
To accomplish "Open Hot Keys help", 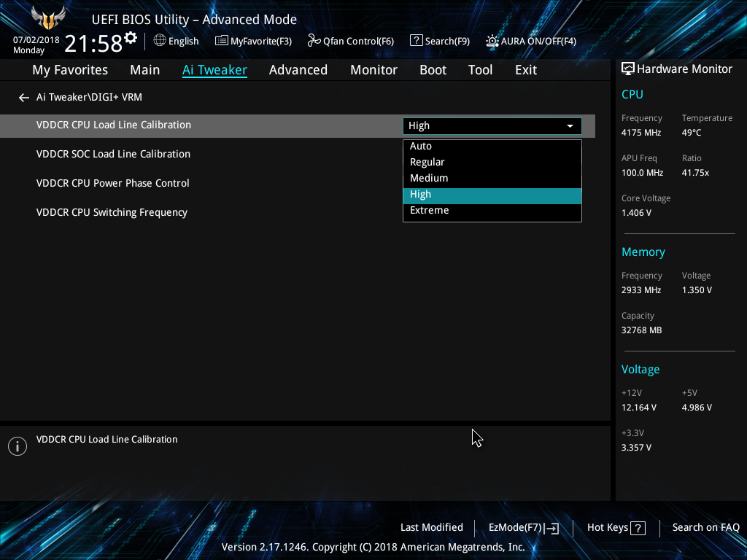I will (x=616, y=528).
